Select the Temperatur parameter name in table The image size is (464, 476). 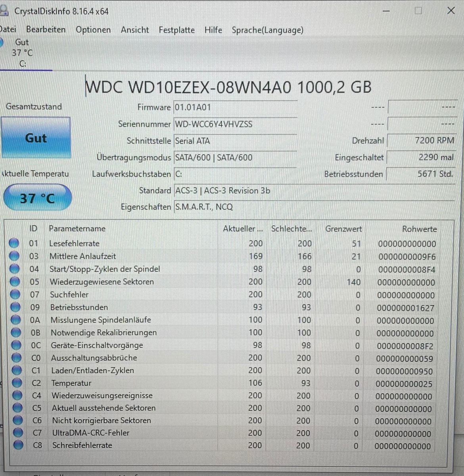coord(71,383)
